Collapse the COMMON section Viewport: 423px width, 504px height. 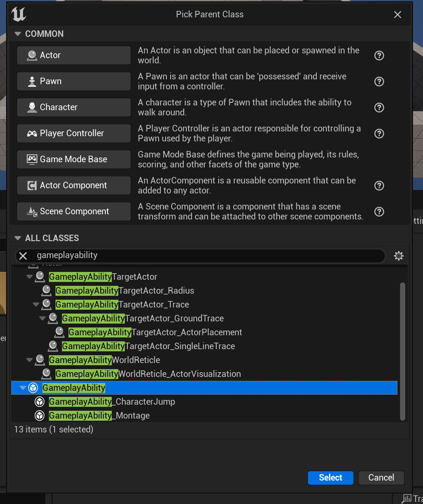coord(18,34)
